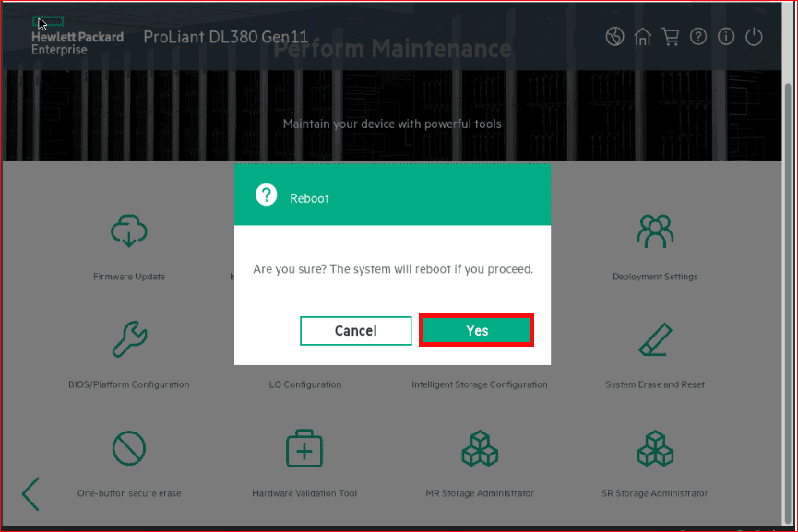Launch the Hardware Validation Tool icon
The height and width of the screenshot is (532, 798).
click(304, 448)
